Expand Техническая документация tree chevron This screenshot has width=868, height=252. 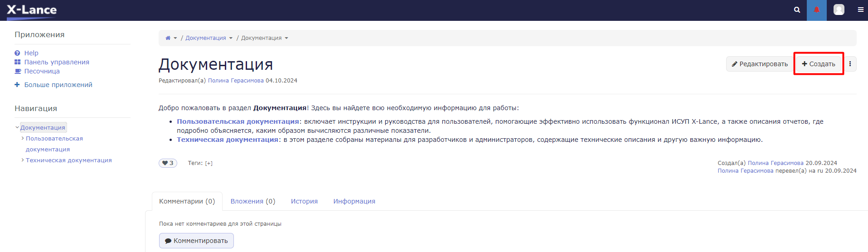point(23,160)
